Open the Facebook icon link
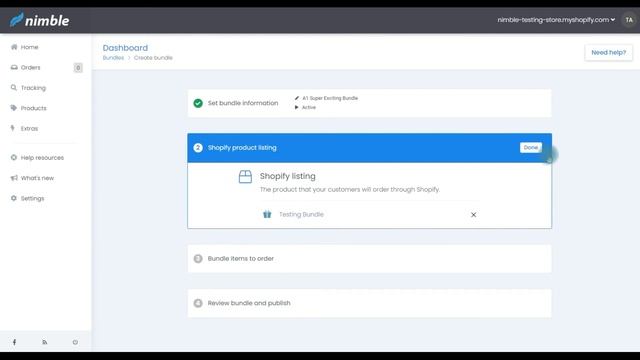The width and height of the screenshot is (640, 360). tap(15, 342)
